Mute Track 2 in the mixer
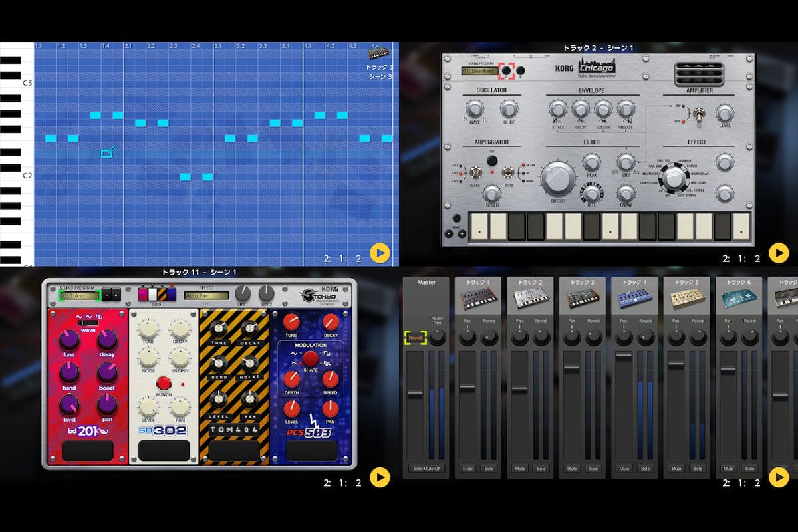Screen dimensions: 798x532 (x=520, y=469)
